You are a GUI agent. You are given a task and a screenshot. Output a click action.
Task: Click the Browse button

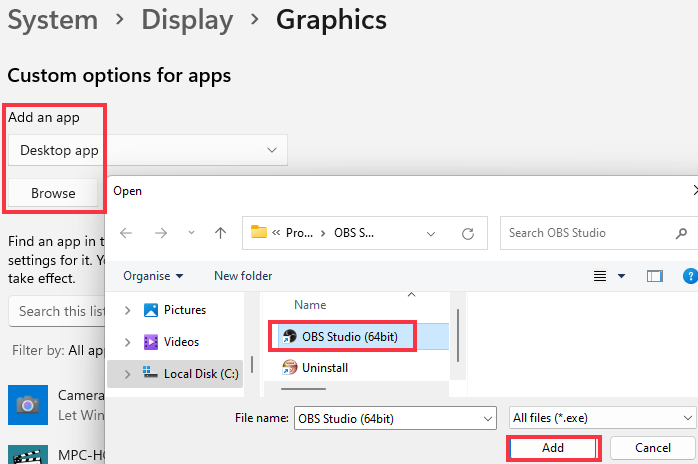[53, 193]
